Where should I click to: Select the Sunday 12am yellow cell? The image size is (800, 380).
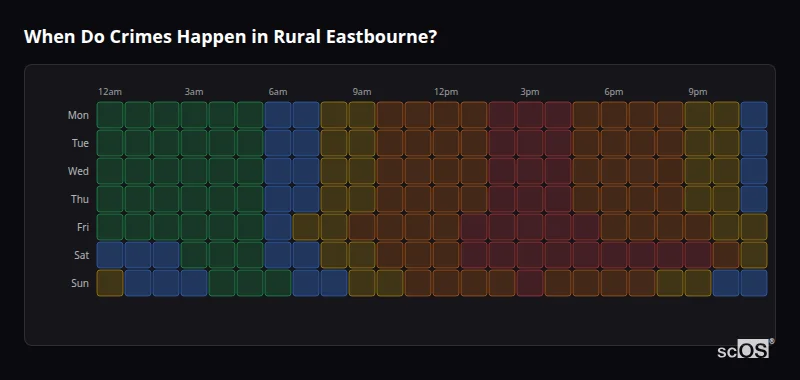[110, 283]
